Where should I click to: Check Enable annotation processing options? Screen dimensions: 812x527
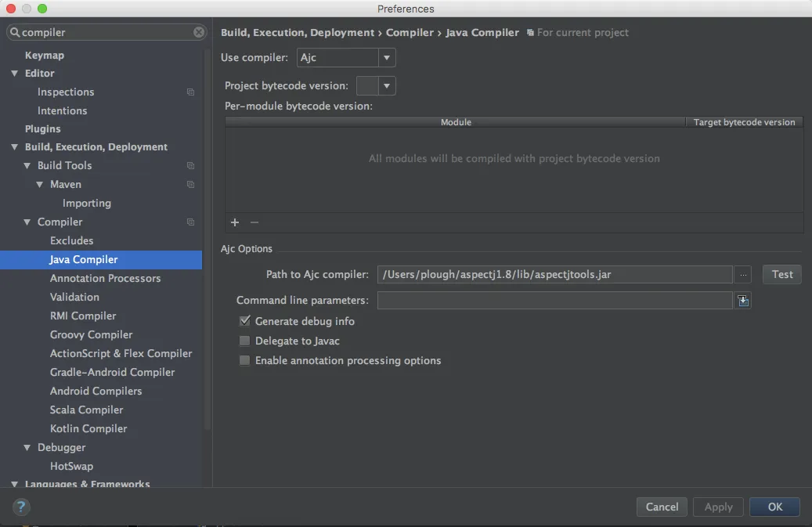(x=244, y=360)
